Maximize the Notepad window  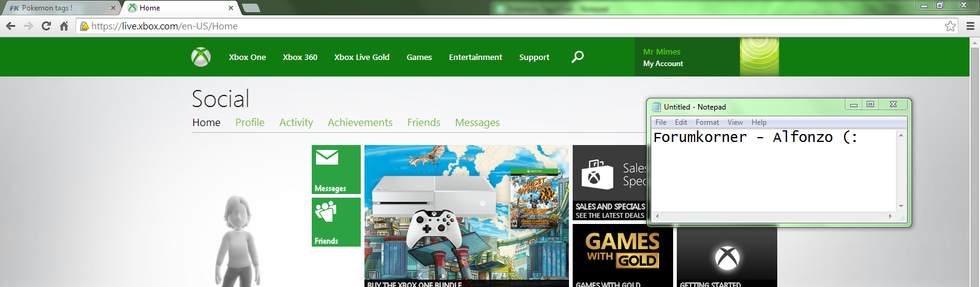coord(870,105)
